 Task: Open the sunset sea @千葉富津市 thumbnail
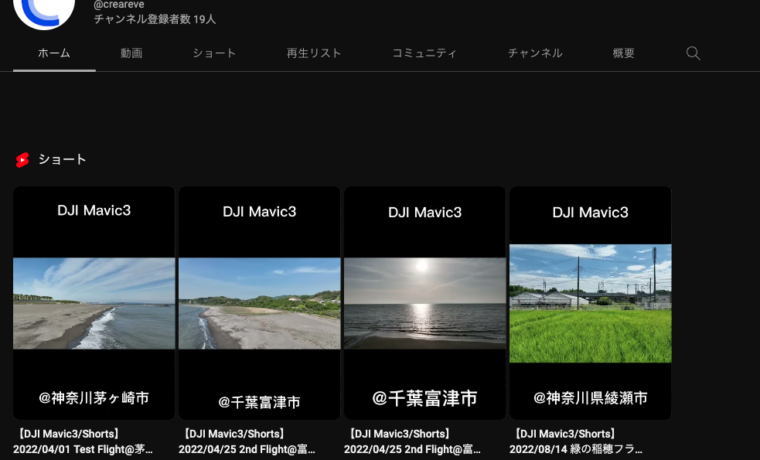(x=425, y=303)
